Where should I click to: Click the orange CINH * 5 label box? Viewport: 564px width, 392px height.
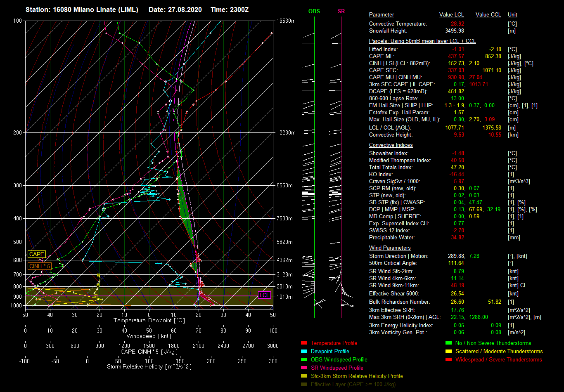(x=40, y=266)
